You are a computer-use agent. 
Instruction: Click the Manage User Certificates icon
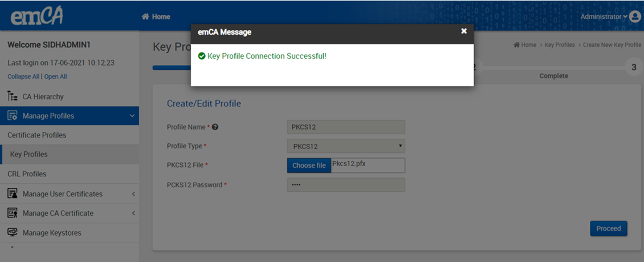pos(12,194)
